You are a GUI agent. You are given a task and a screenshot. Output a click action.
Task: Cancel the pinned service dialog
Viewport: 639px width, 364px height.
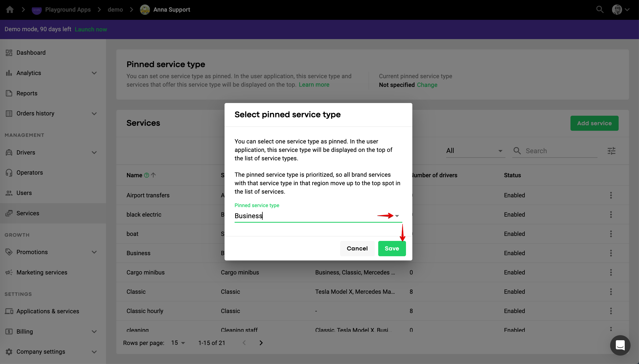pos(357,248)
